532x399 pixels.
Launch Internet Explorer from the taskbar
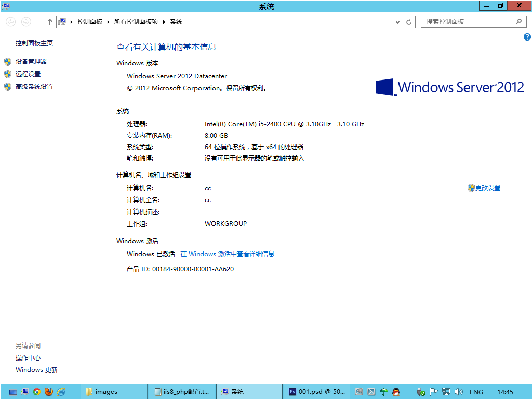tap(61, 392)
